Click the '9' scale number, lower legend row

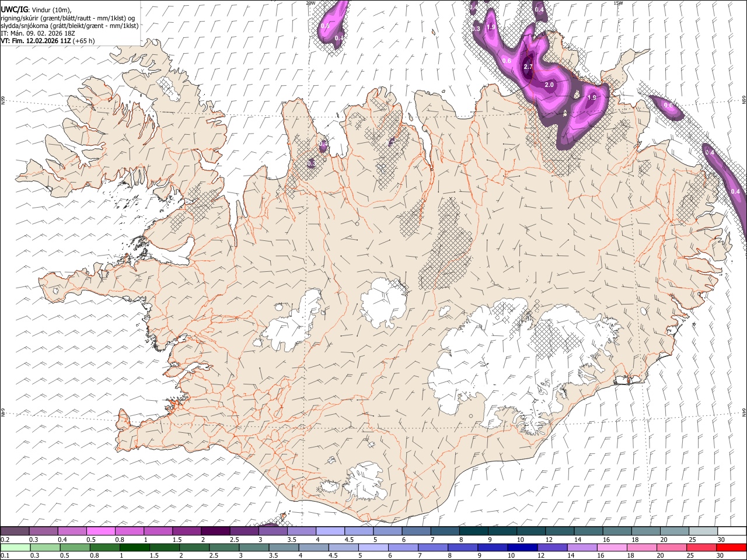click(480, 556)
